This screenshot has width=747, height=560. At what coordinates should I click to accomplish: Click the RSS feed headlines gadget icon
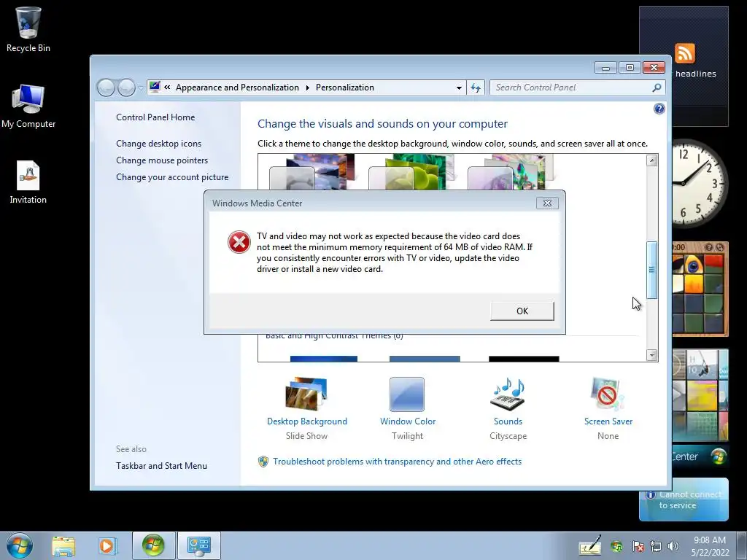pyautogui.click(x=684, y=52)
